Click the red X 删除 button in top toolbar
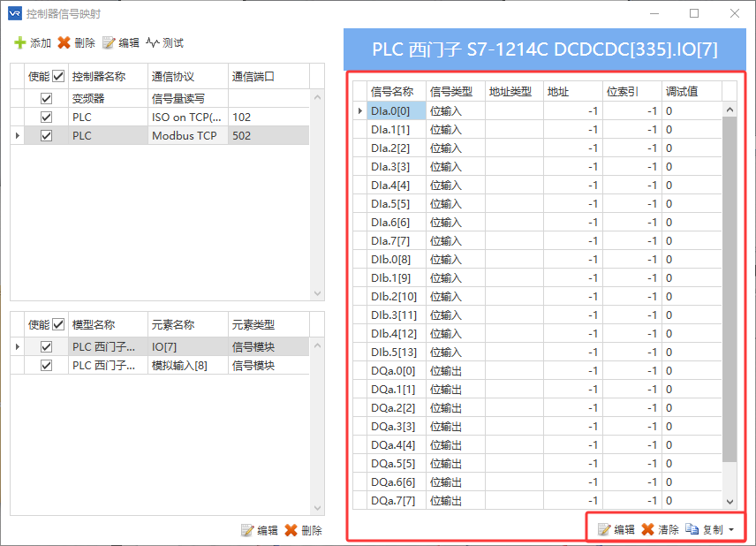Viewport: 756px width, 546px height. tap(76, 43)
